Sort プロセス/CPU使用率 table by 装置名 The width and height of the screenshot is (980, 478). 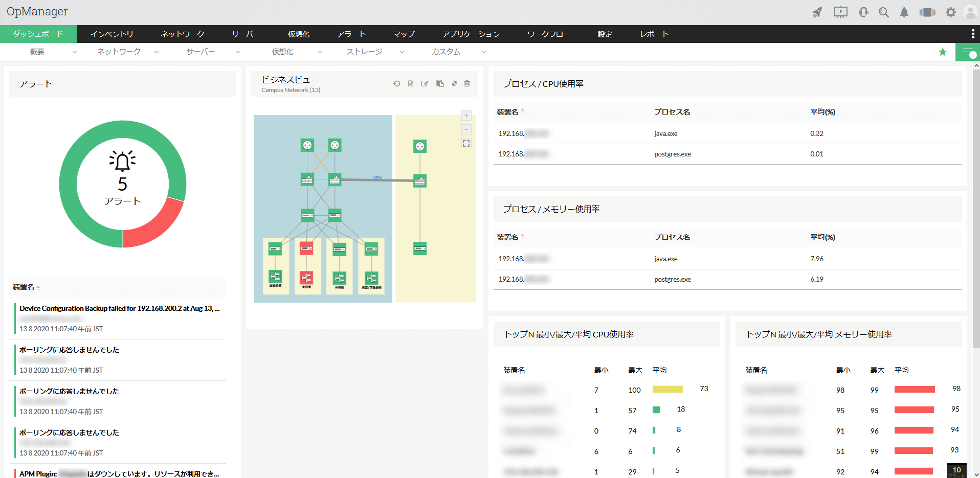pos(510,112)
